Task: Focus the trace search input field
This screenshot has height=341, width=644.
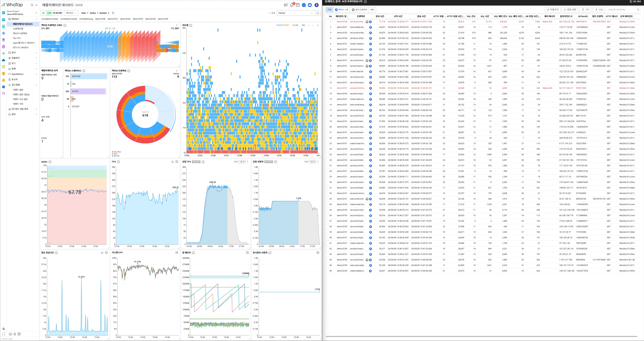Action: click(x=623, y=10)
